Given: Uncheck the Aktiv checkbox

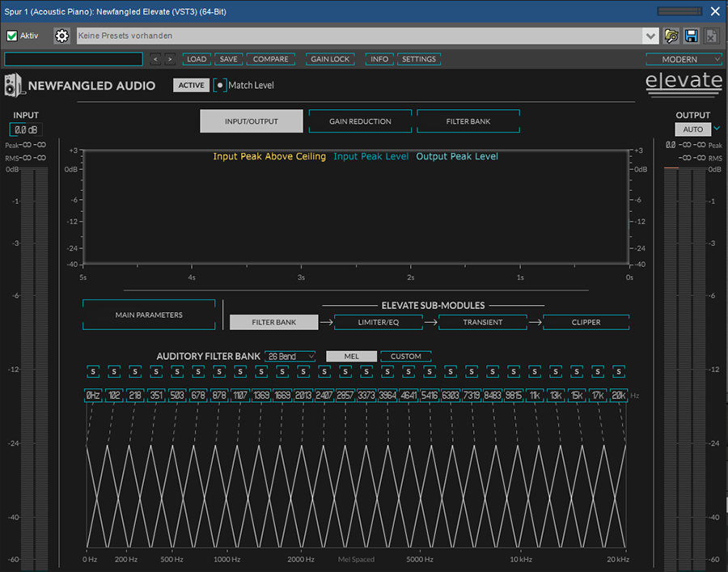Looking at the screenshot, I should [12, 36].
